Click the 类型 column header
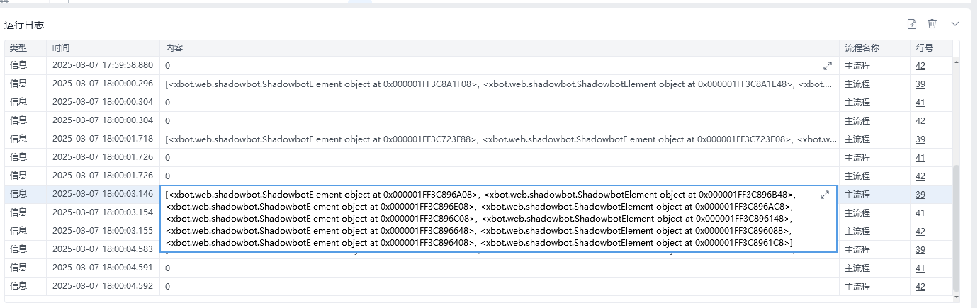The height and width of the screenshot is (308, 980). coord(18,48)
